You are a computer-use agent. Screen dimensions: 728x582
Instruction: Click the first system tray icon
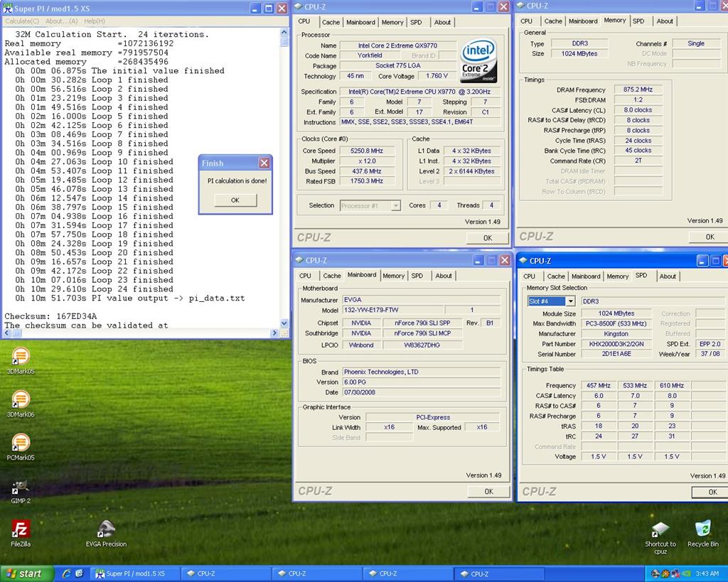(x=655, y=573)
